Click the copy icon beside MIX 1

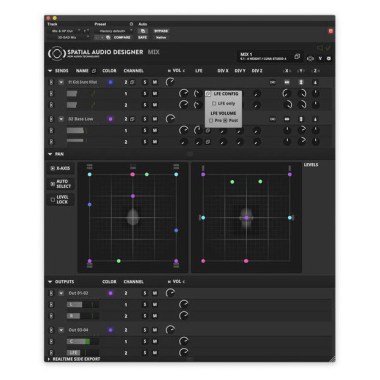(x=297, y=56)
